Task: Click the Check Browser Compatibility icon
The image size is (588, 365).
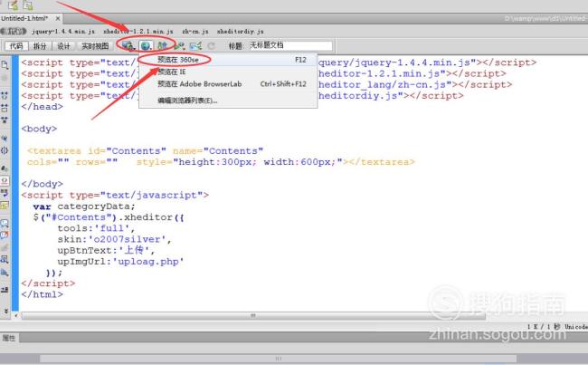Action: (x=195, y=46)
